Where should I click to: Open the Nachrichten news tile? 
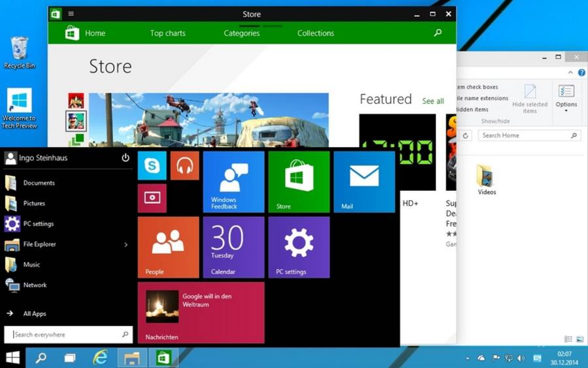201,312
